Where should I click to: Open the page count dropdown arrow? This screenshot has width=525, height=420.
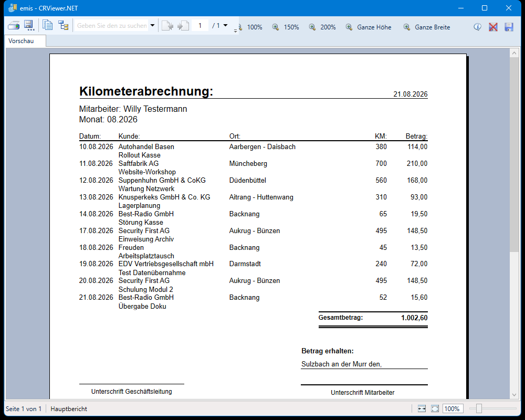[225, 25]
